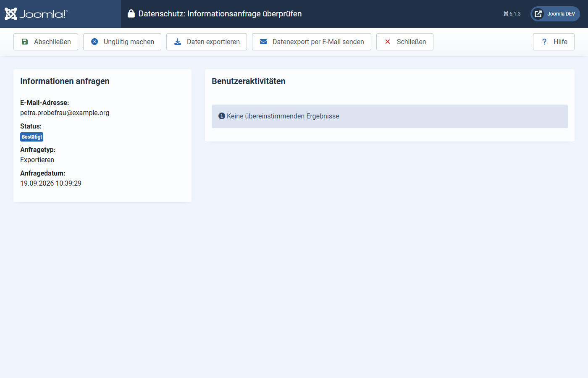This screenshot has height=378, width=588.
Task: Select email petra.probefrau@example.org
Action: tap(65, 113)
